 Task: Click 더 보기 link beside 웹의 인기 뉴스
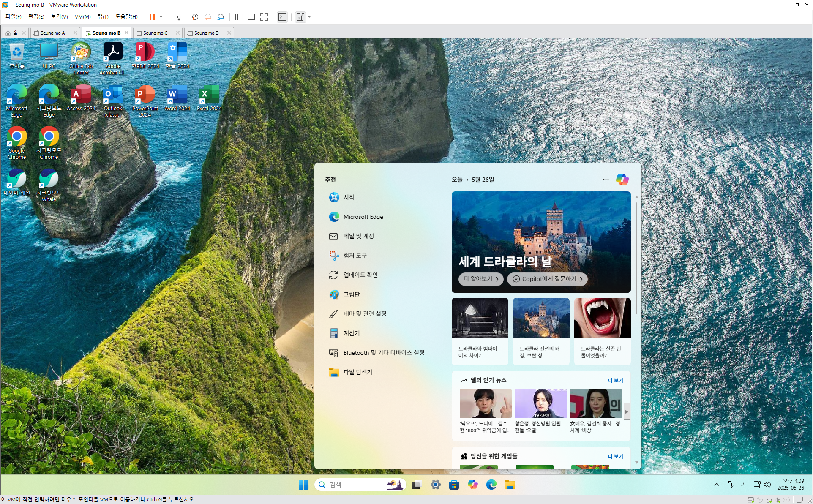point(615,380)
